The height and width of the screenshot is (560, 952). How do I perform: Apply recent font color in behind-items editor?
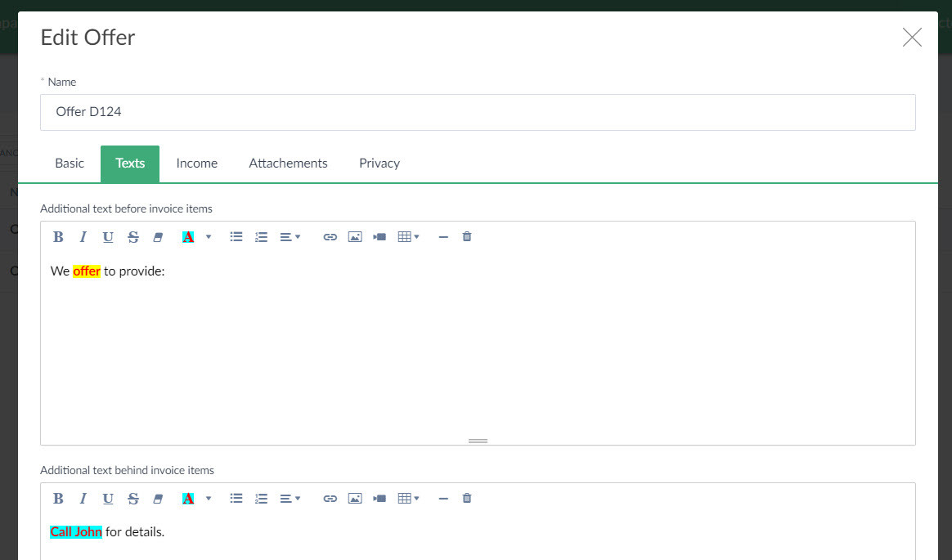coord(188,498)
